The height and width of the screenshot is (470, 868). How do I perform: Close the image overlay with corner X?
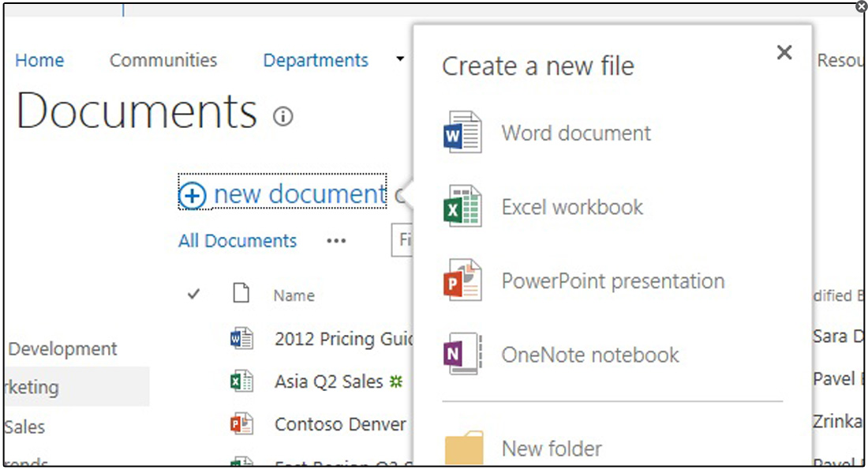click(x=862, y=7)
